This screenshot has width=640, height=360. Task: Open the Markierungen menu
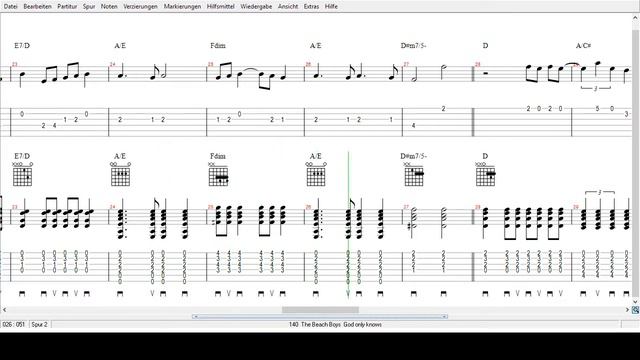tap(182, 7)
